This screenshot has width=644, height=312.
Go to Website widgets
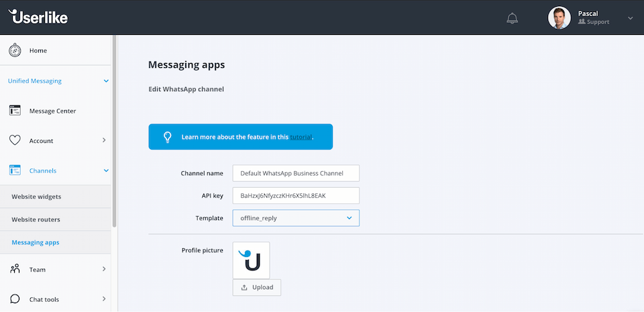(x=56, y=197)
